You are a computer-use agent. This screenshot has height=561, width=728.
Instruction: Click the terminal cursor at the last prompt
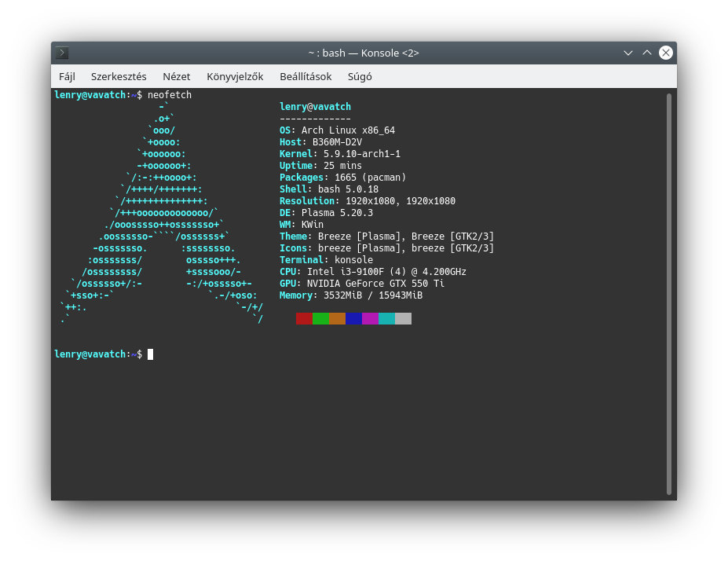tap(151, 354)
